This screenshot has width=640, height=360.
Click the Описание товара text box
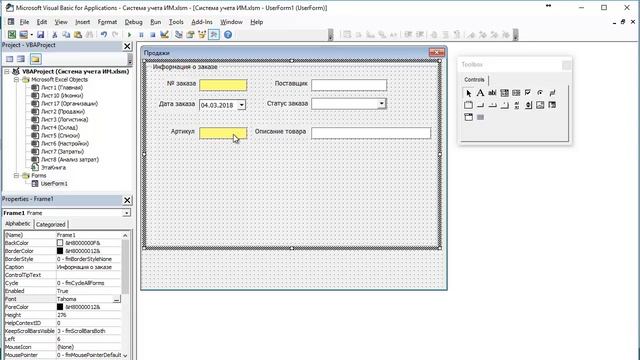pyautogui.click(x=371, y=133)
